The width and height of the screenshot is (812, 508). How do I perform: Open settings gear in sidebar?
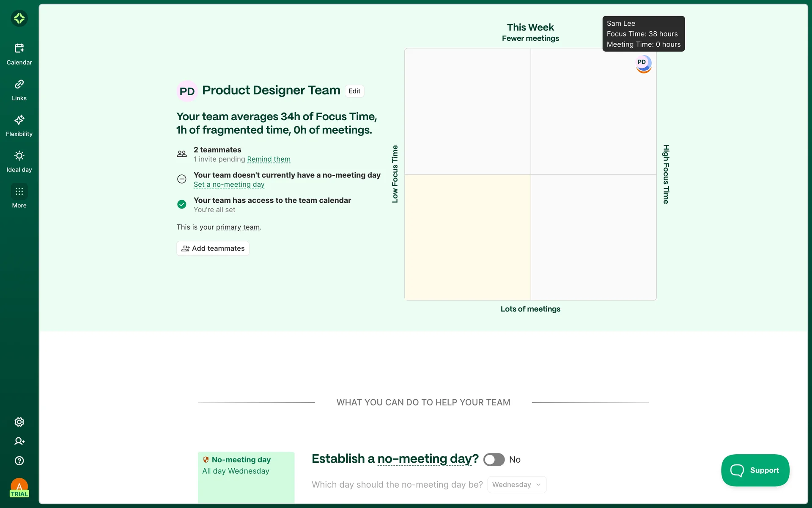click(x=19, y=422)
